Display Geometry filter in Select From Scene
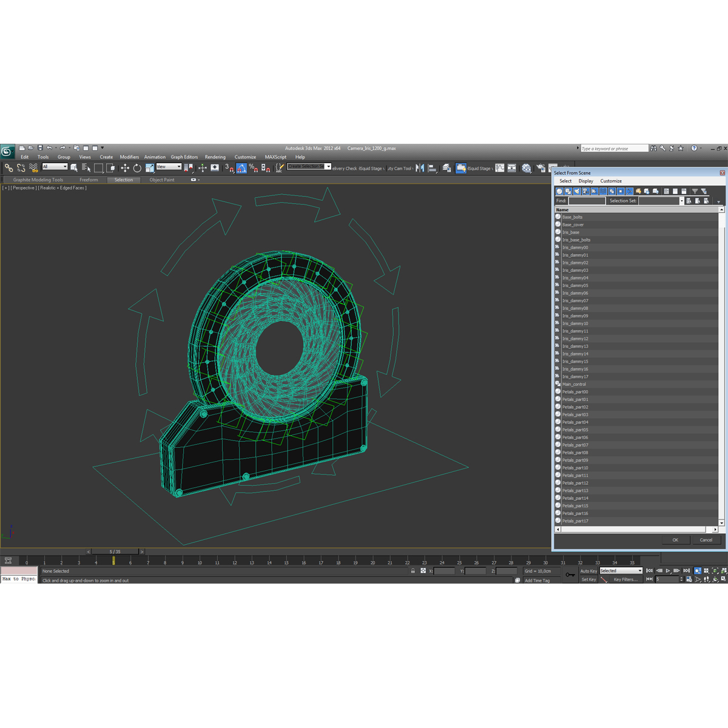The image size is (728, 728). pos(559,191)
